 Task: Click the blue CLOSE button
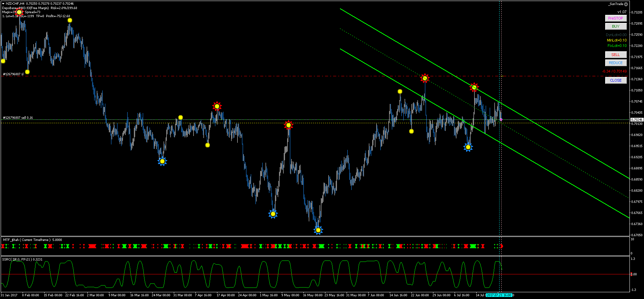(x=616, y=80)
